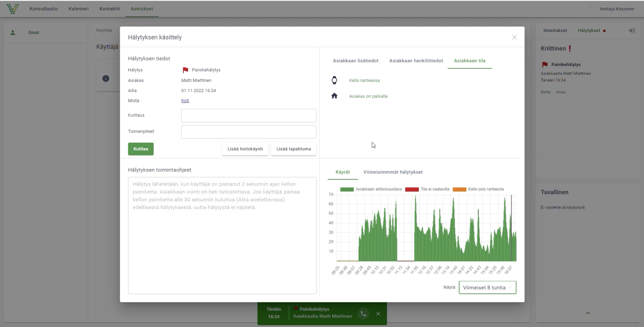Viewport: 644px width, 327px height.
Task: Click the info circle icon behind dialog
Action: [x=106, y=78]
